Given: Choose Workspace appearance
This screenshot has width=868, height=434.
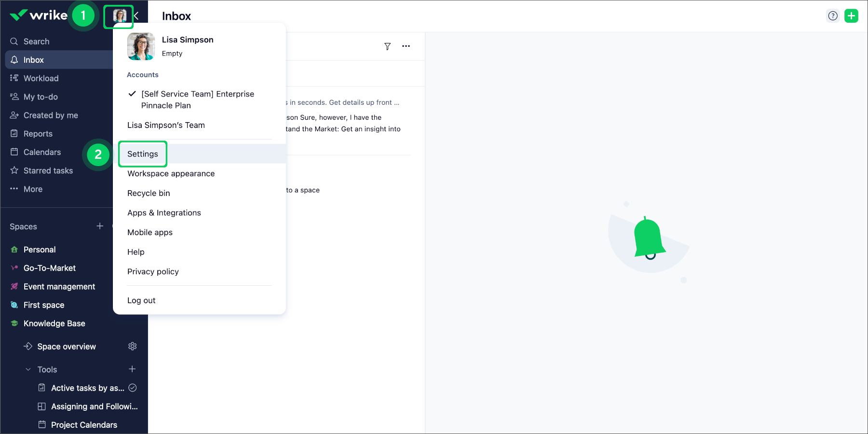Looking at the screenshot, I should pos(171,173).
